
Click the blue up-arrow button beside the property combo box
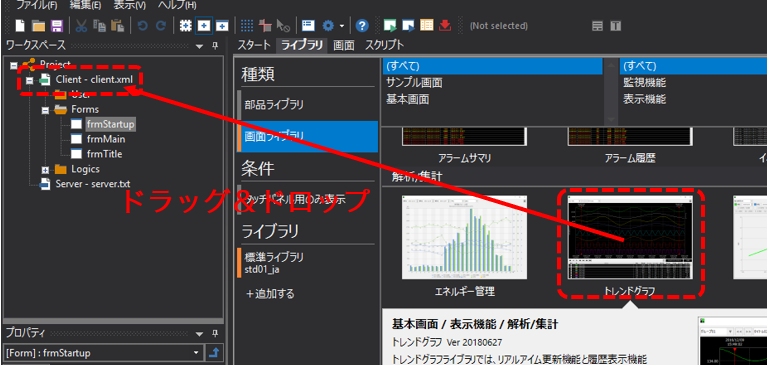(214, 352)
